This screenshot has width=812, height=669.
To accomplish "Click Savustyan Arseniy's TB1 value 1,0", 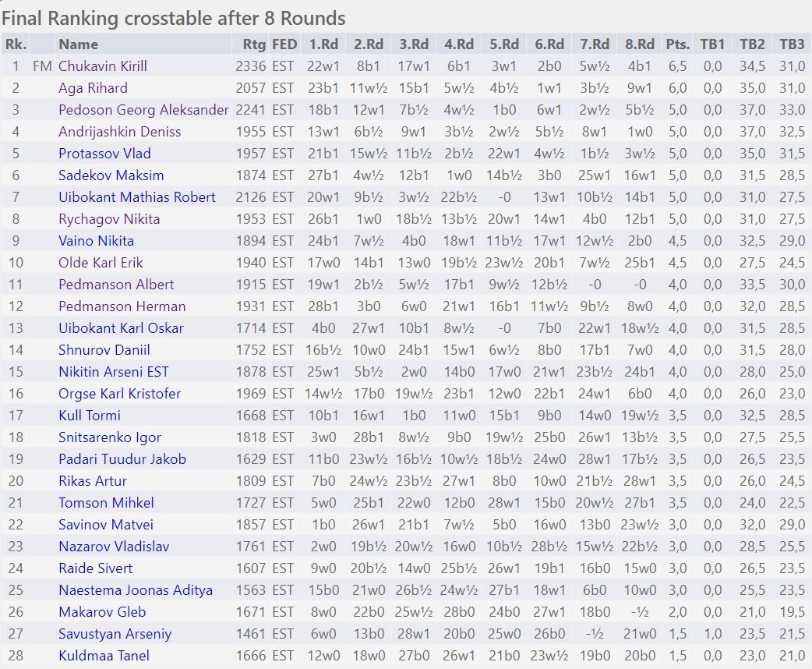I will [712, 634].
